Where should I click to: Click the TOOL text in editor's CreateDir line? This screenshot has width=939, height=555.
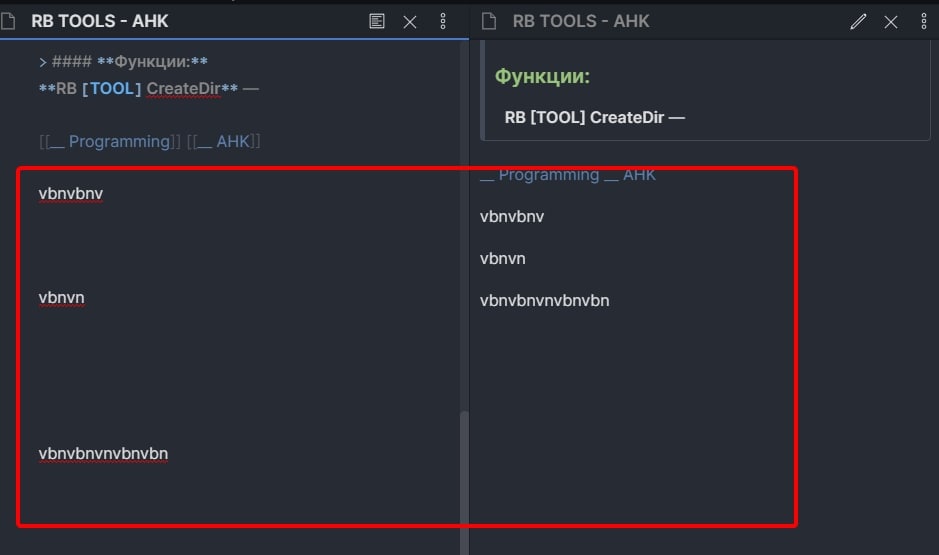tap(112, 89)
